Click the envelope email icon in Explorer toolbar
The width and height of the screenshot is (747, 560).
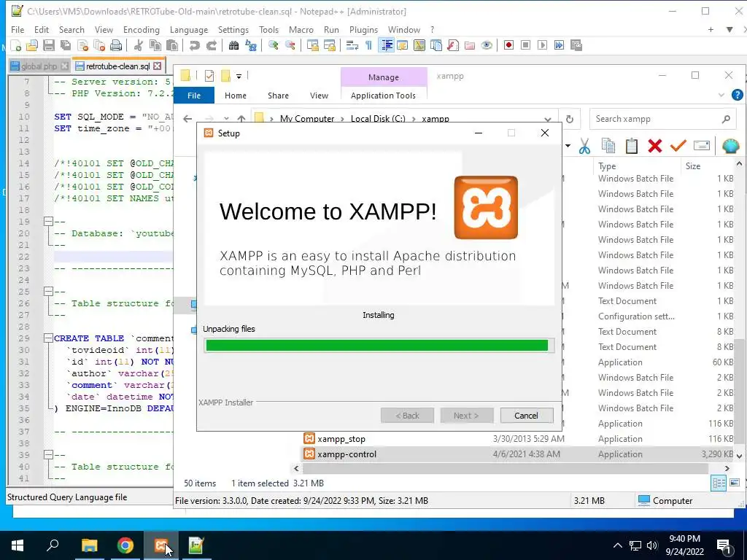(702, 146)
